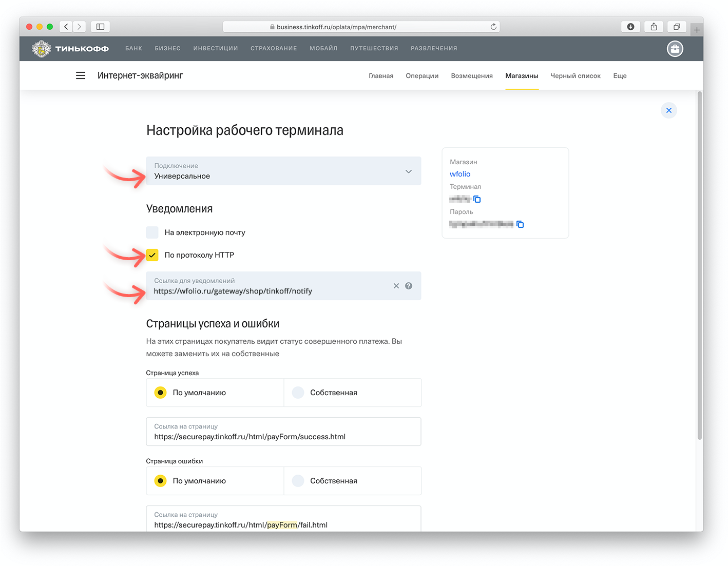Image resolution: width=728 pixels, height=566 pixels.
Task: Enable notifications На электронную почту checkbox
Action: (152, 232)
